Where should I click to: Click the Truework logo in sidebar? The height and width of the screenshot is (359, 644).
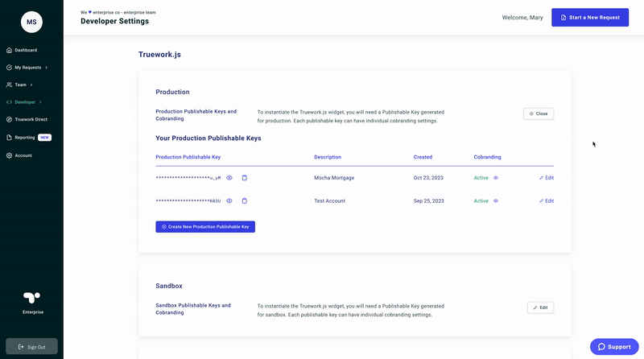(x=31, y=297)
